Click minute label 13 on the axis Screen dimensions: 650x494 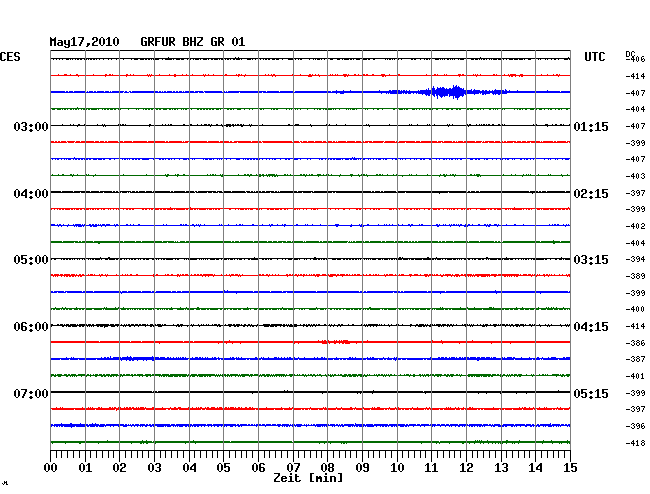[x=501, y=467]
